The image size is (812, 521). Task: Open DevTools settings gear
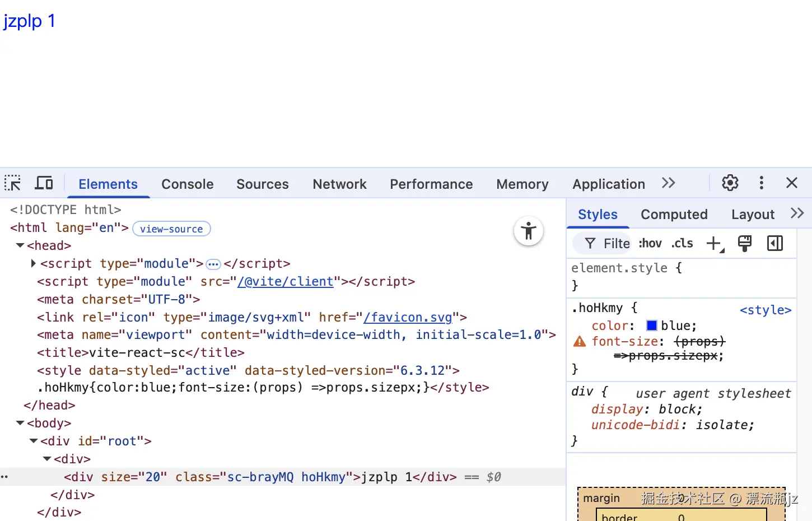point(730,183)
